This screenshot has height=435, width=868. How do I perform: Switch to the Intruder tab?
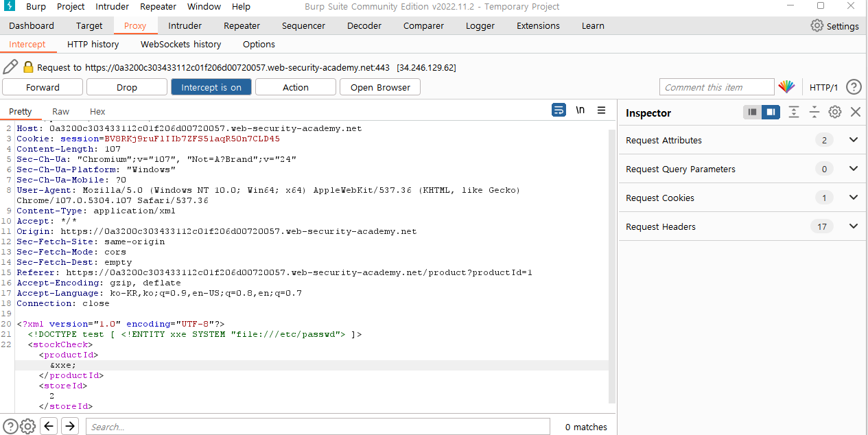(x=185, y=25)
